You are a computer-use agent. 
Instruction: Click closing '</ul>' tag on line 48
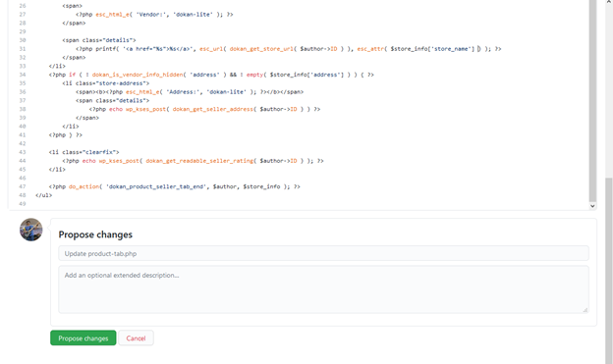[43, 195]
